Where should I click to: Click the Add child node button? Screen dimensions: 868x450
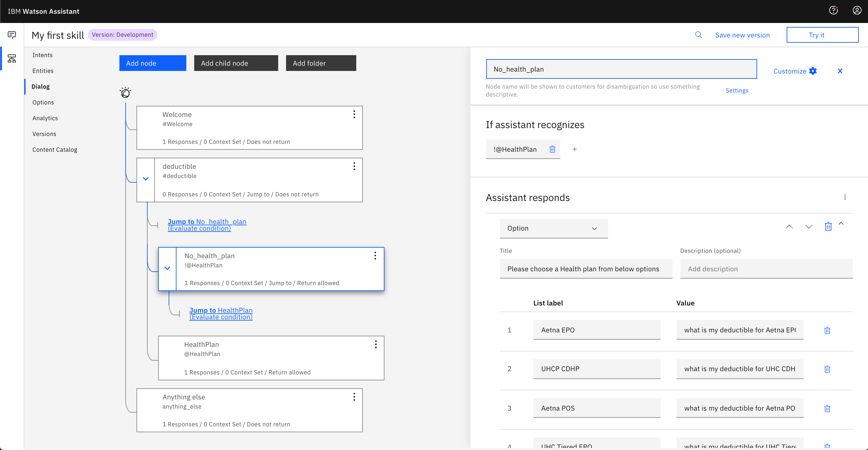(236, 63)
